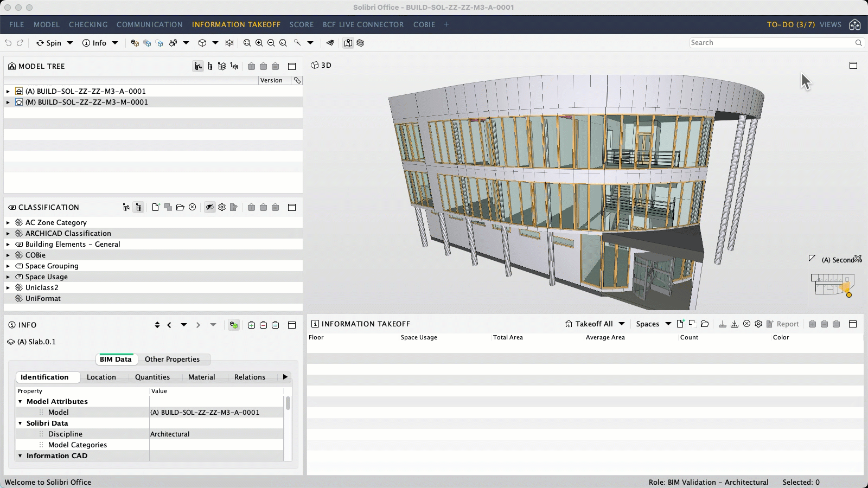Viewport: 868px width, 488px height.
Task: Open the INFORMATION TAKEOFF menu
Action: 237,24
